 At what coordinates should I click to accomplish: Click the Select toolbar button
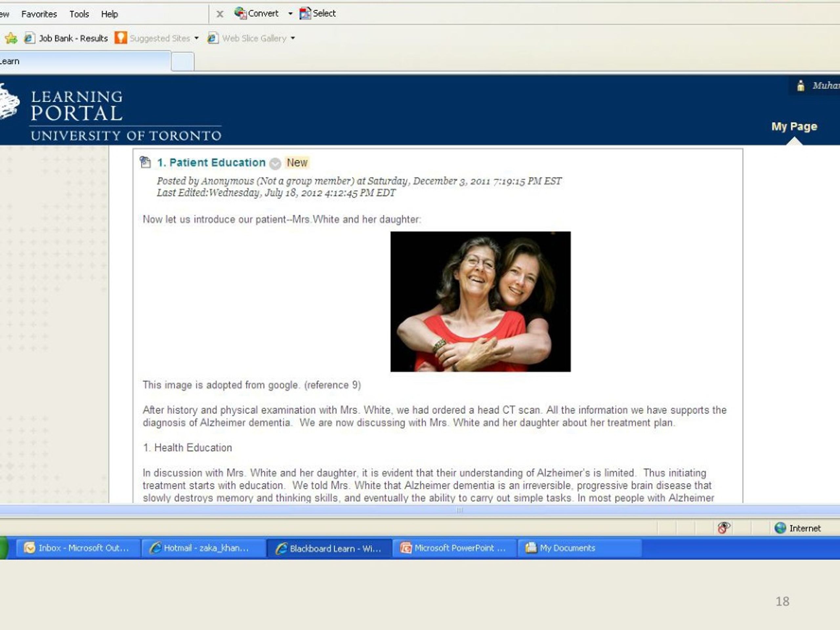[318, 13]
